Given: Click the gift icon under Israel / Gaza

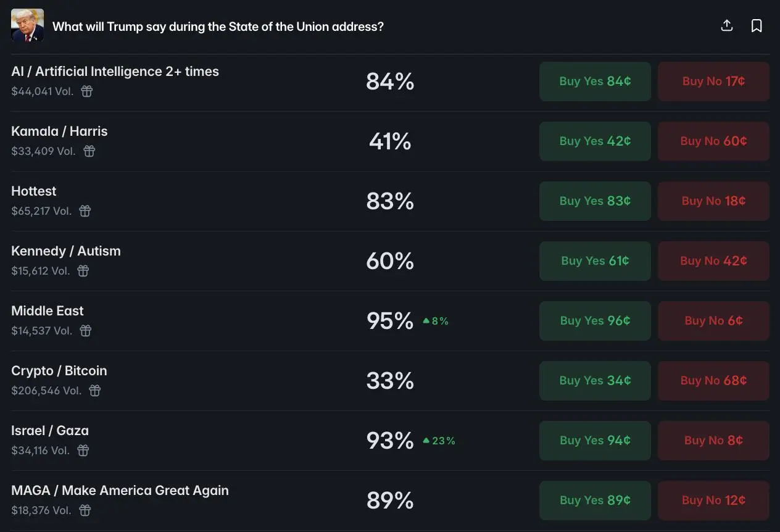Looking at the screenshot, I should [x=83, y=451].
